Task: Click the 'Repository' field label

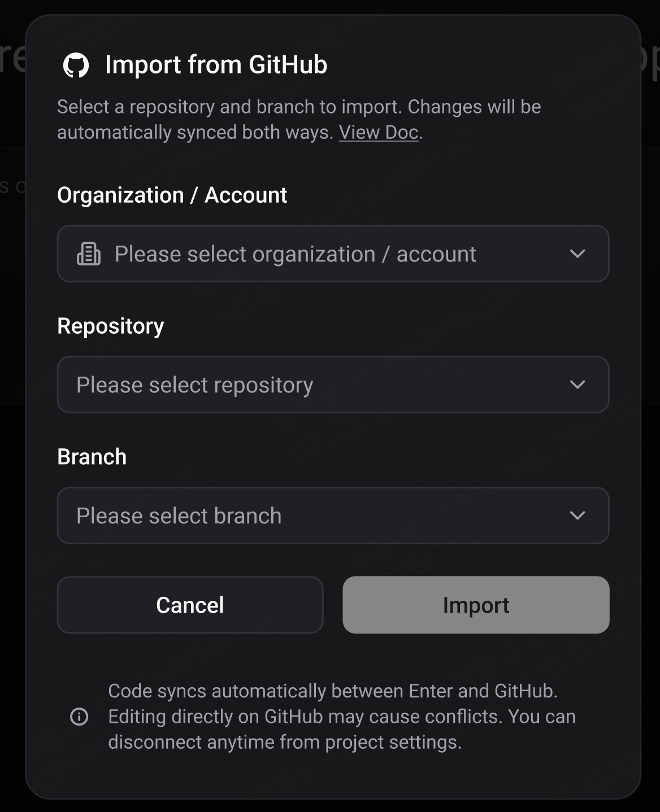Action: coord(111,326)
